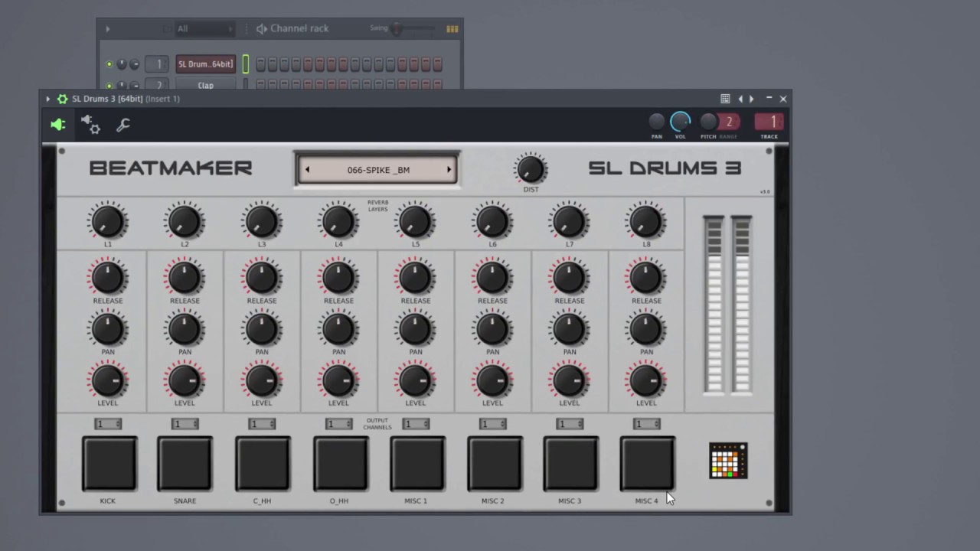This screenshot has height=551, width=980.
Task: Click the MISC 4 column LEVEL knob
Action: coord(646,380)
